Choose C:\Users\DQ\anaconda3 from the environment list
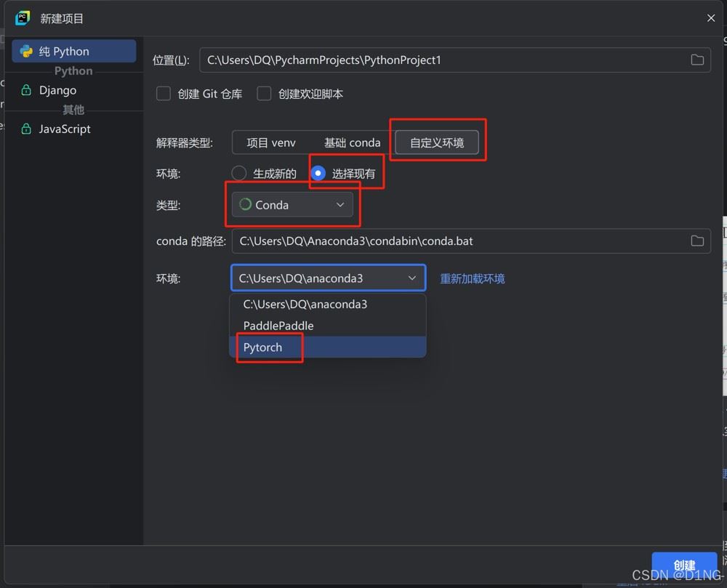Viewport: 727px width, 588px height. tap(328, 305)
